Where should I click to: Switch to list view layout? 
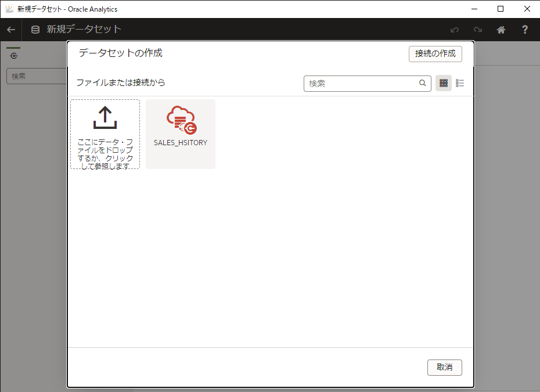tap(460, 83)
